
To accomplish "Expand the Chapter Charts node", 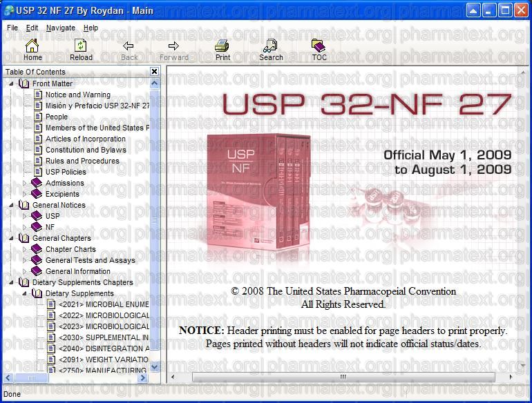I will coord(24,249).
